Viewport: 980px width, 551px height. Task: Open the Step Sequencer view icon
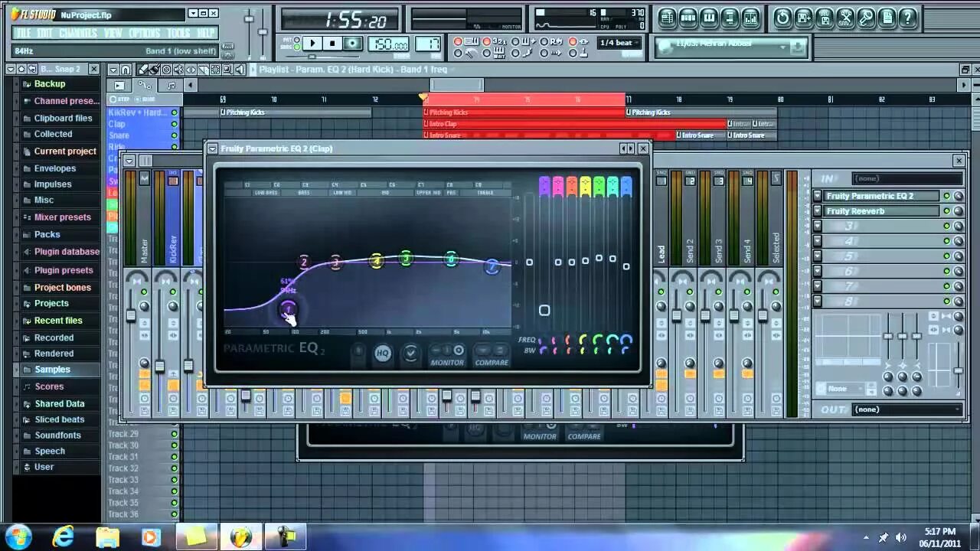click(688, 18)
